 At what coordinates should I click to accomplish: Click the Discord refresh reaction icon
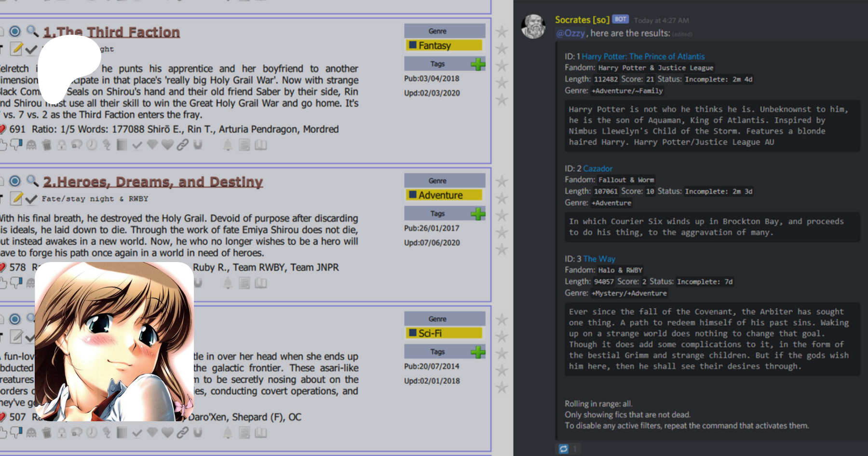563,449
